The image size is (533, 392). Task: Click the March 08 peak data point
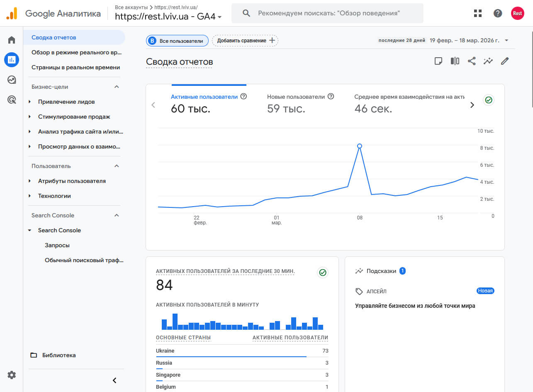[360, 146]
